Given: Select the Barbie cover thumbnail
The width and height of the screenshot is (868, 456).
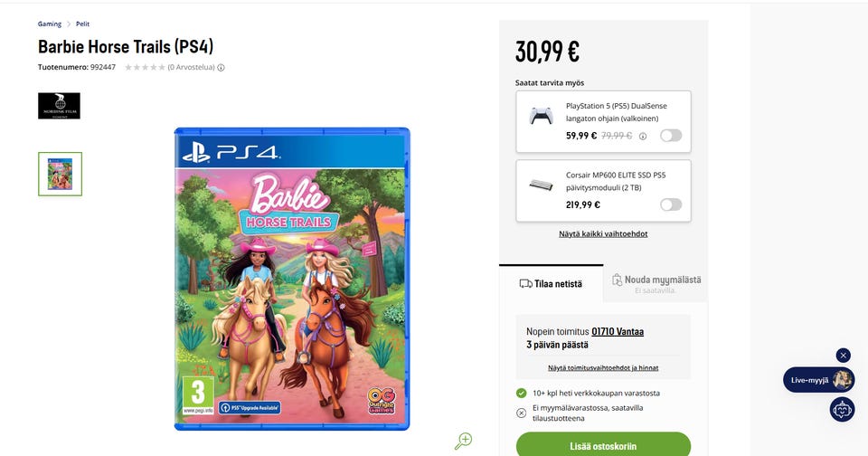Looking at the screenshot, I should [x=60, y=174].
